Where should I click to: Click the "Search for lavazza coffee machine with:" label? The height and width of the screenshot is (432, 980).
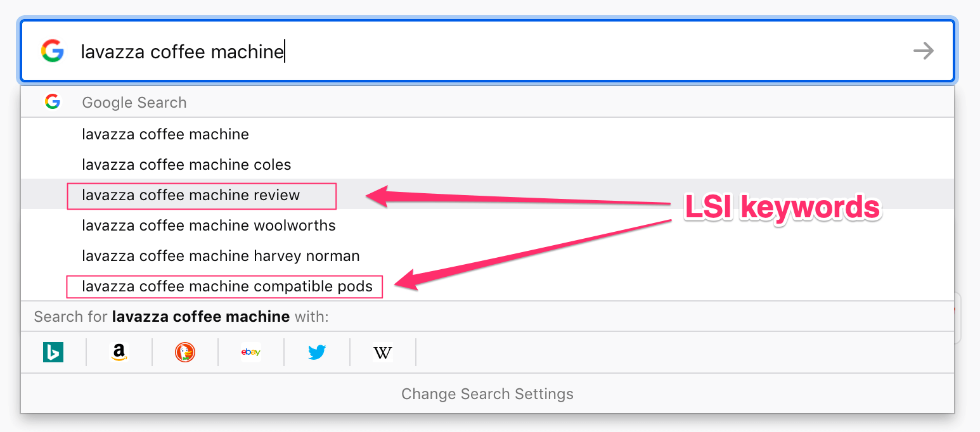point(181,317)
